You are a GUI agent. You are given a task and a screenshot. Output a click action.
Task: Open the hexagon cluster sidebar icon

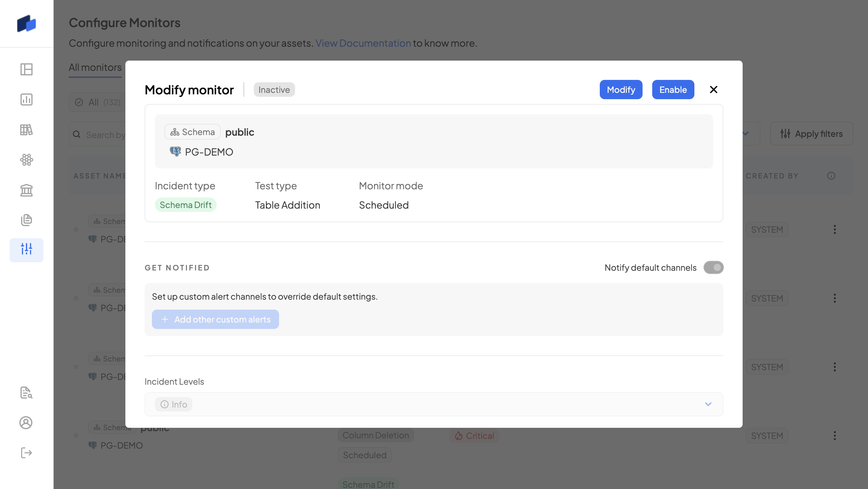26,160
